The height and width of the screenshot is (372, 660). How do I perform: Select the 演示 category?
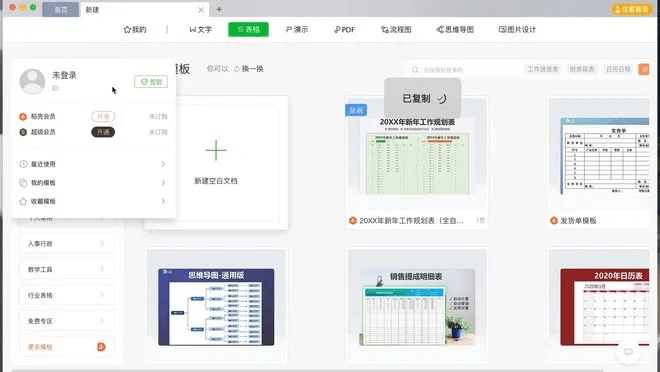[x=297, y=29]
